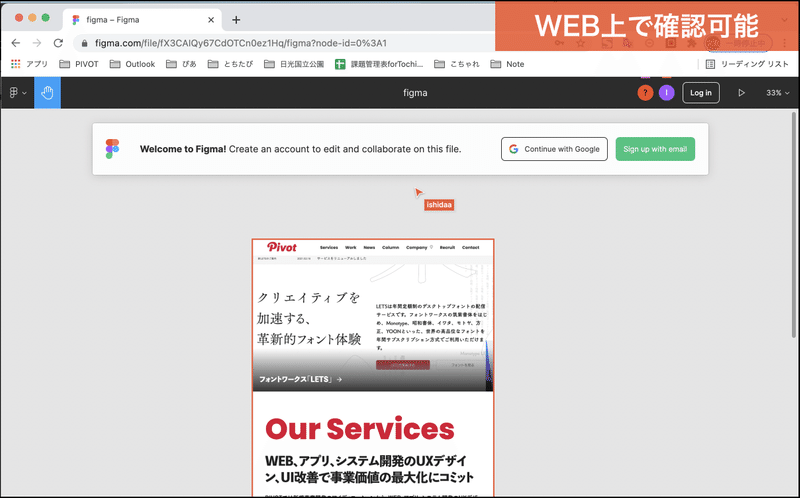Click the Log in button

tap(701, 93)
